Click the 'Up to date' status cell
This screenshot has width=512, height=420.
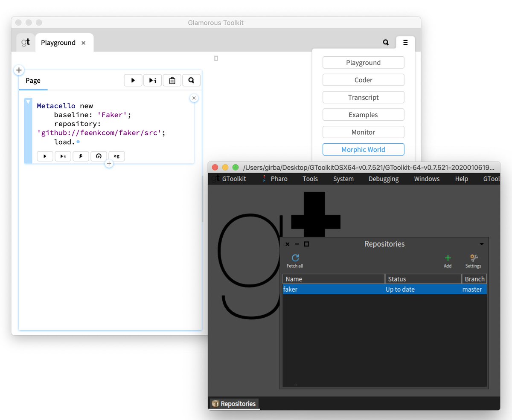coord(400,289)
